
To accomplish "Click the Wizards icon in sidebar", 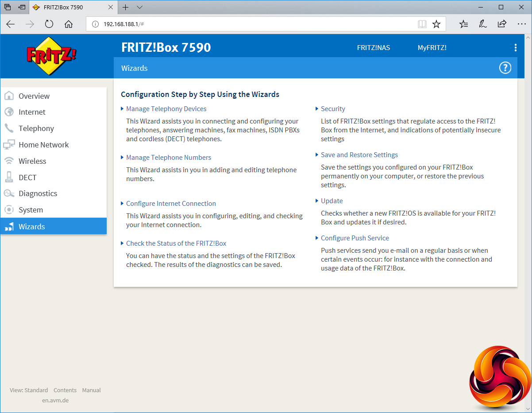I will 9,227.
